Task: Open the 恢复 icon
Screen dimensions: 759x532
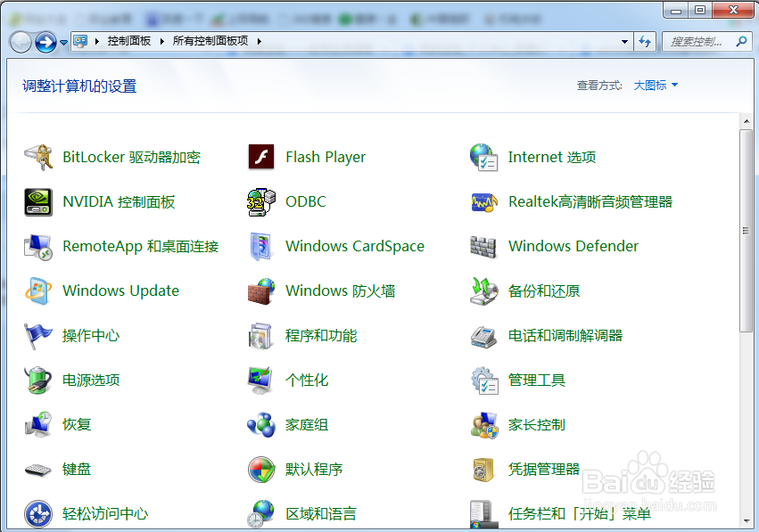Action: point(38,425)
